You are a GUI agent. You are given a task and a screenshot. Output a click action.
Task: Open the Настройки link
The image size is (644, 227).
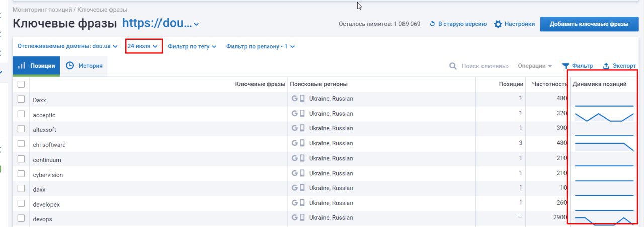(514, 24)
